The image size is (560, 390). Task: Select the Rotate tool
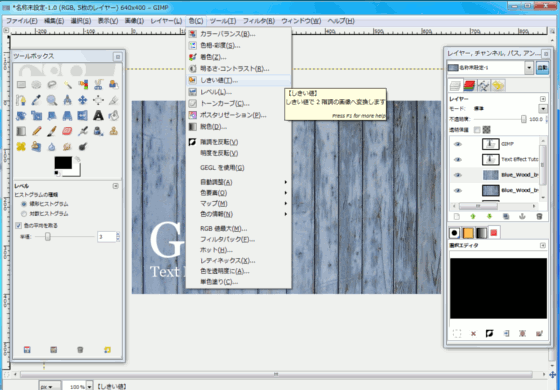click(21, 116)
